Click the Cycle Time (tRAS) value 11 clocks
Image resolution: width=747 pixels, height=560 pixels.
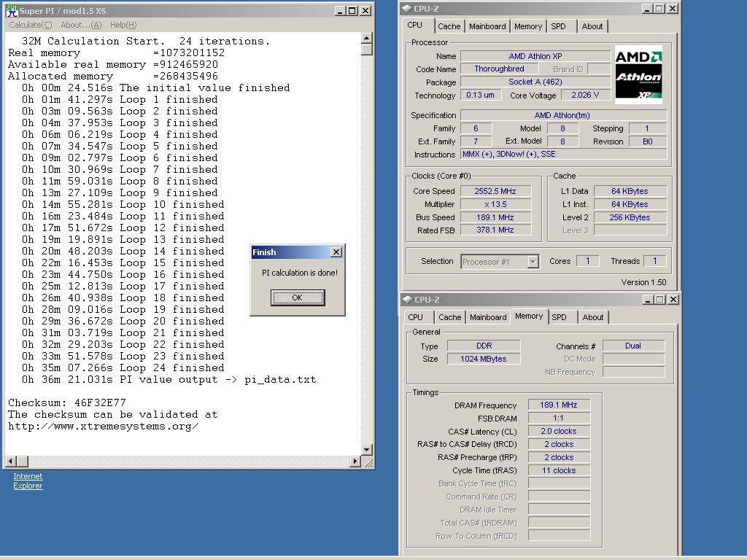559,470
